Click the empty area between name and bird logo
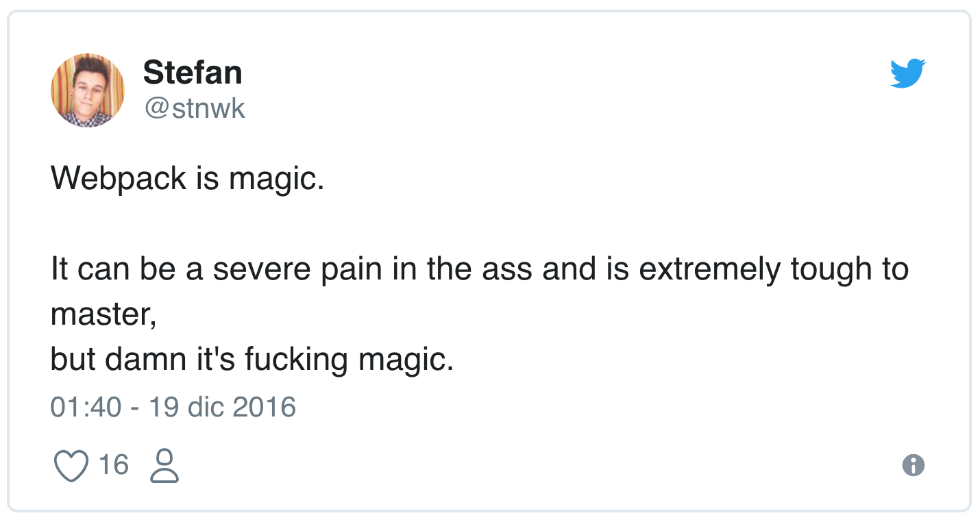This screenshot has width=980, height=522. [x=565, y=74]
